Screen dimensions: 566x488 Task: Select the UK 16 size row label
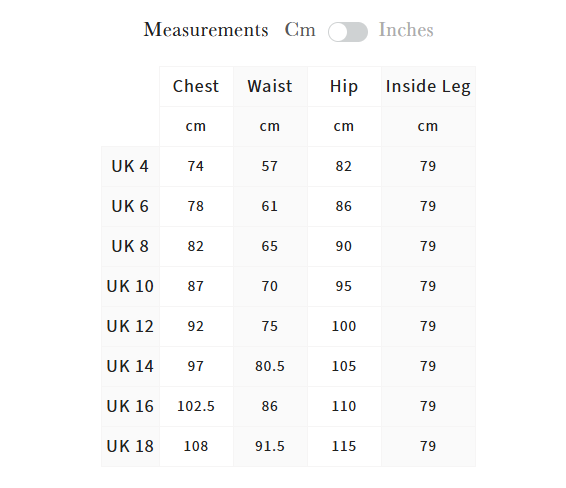pos(130,407)
